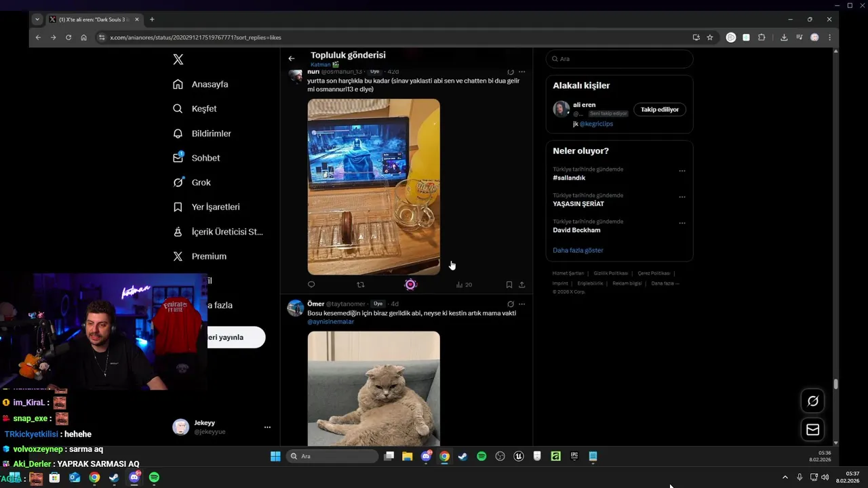Go back using the Topluluk gönderisi arrow
The image size is (868, 488).
(x=292, y=58)
